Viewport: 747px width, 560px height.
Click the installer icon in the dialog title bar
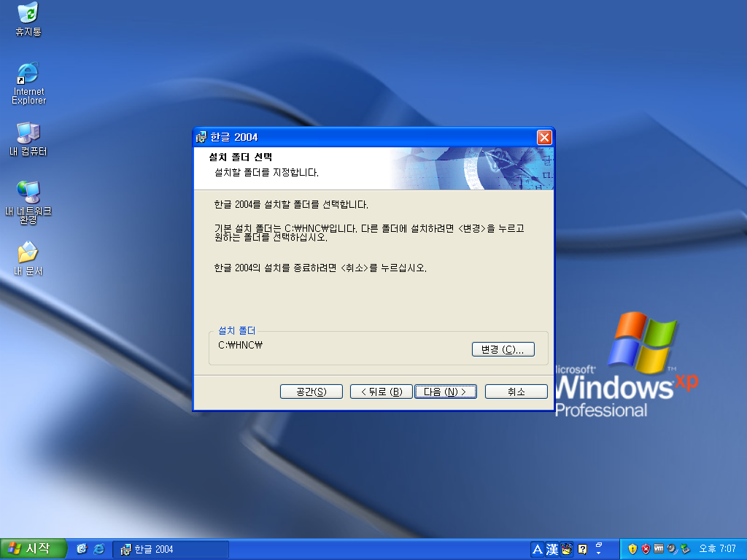[201, 137]
